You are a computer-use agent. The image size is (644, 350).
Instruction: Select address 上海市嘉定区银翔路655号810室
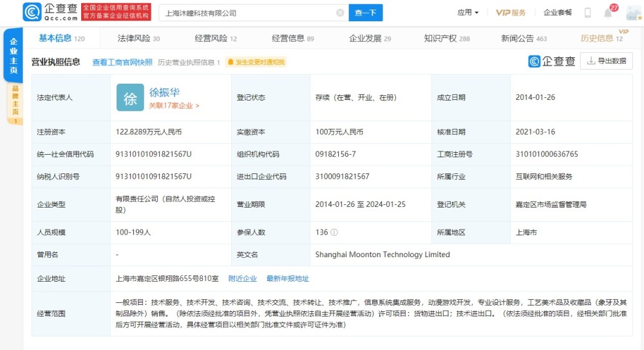tap(167, 278)
